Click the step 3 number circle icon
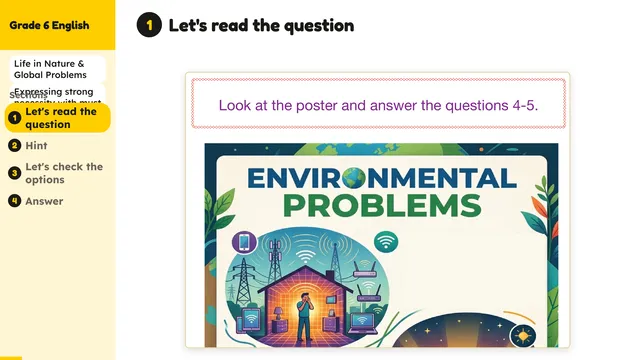The width and height of the screenshot is (640, 360). click(15, 173)
